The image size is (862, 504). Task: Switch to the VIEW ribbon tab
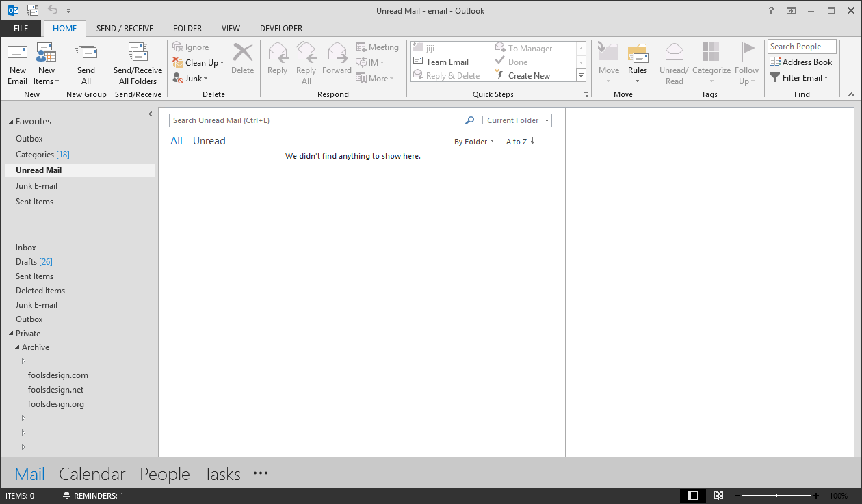pyautogui.click(x=231, y=28)
